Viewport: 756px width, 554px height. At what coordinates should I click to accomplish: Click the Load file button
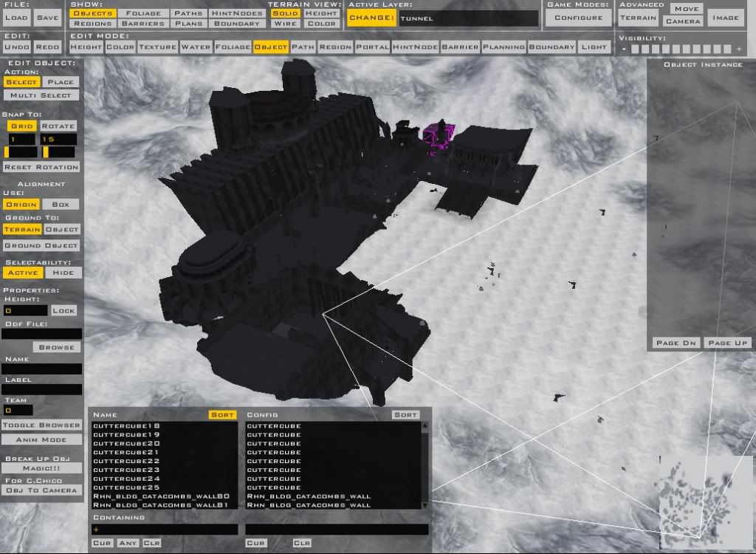coord(16,18)
